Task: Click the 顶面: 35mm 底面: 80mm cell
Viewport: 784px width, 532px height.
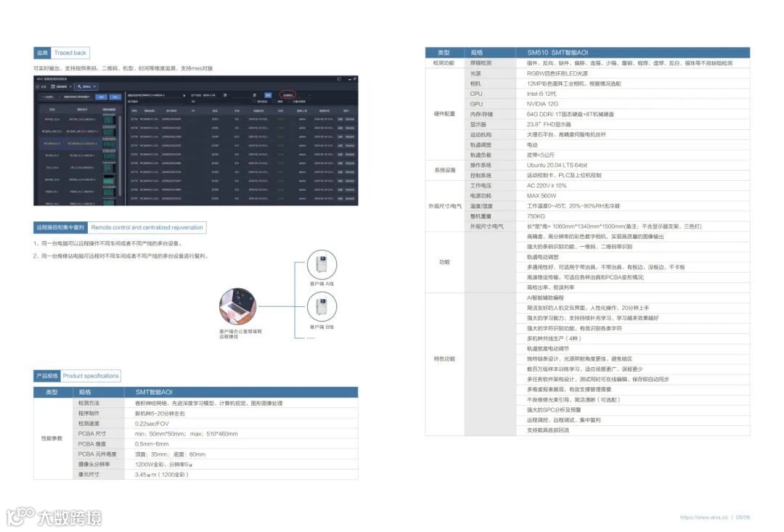Action: pos(241,454)
